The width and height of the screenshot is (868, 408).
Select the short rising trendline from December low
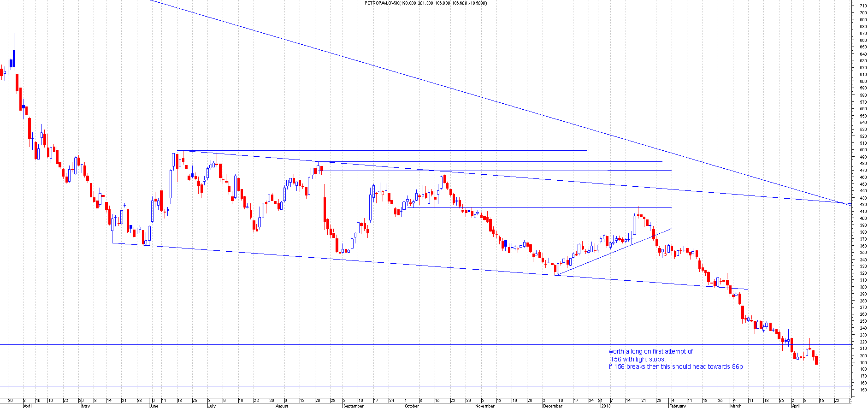613,251
